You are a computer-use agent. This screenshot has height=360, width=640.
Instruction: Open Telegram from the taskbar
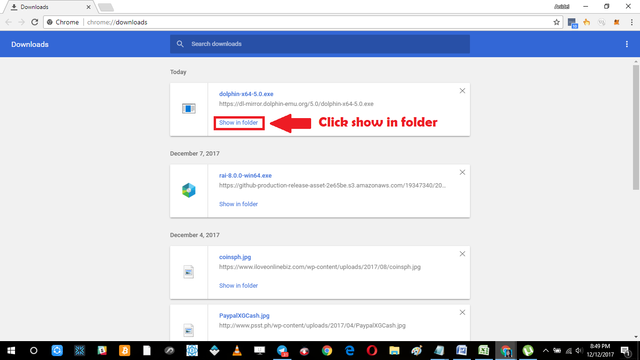(282, 351)
